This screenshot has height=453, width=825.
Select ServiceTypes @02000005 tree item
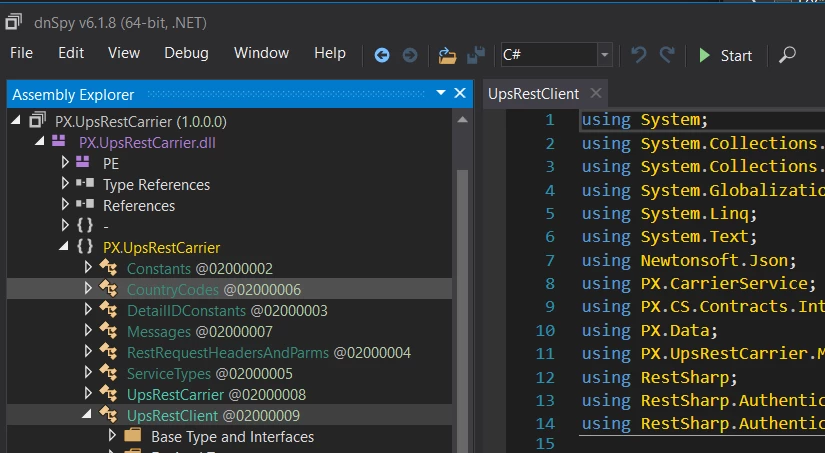coord(210,374)
